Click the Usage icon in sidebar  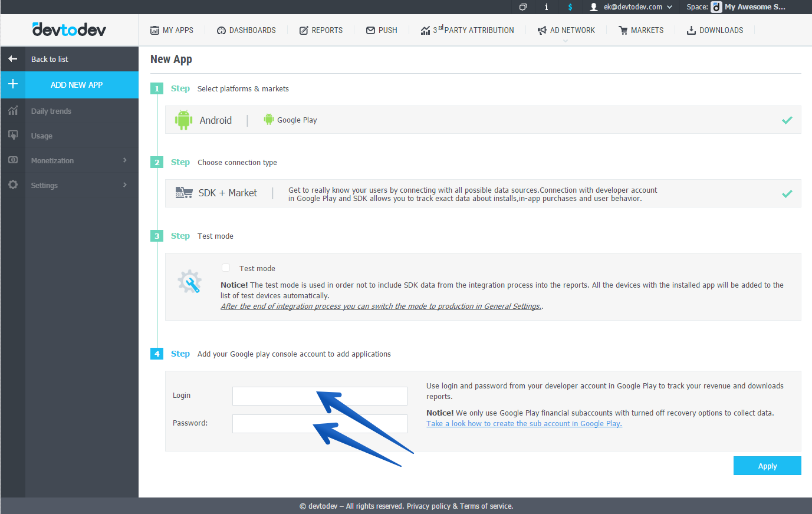pos(13,136)
